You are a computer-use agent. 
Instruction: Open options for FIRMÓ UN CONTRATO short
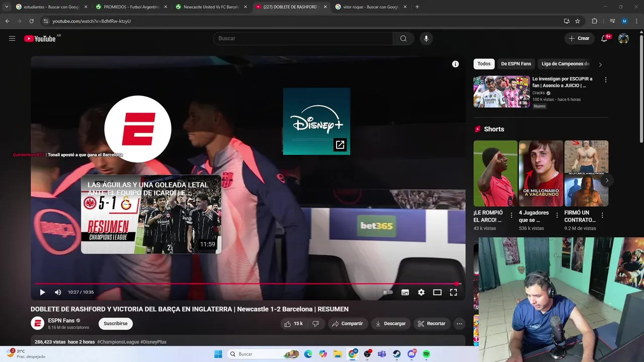click(602, 215)
